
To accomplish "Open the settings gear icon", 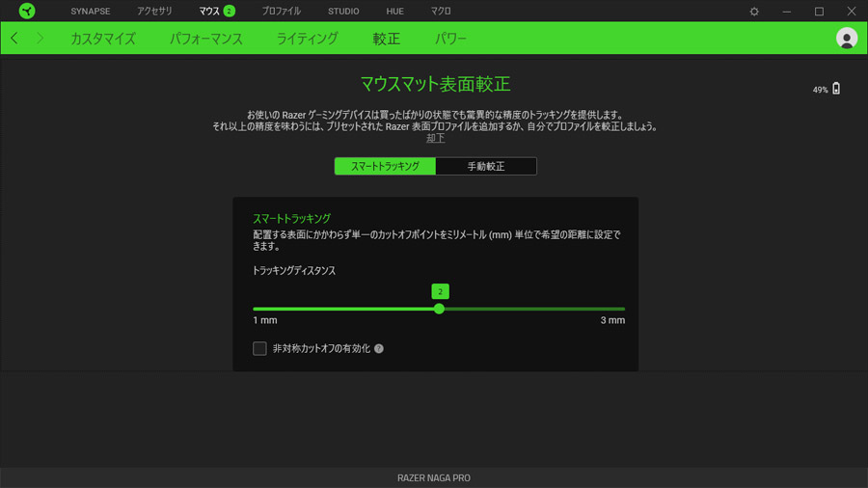I will click(754, 11).
